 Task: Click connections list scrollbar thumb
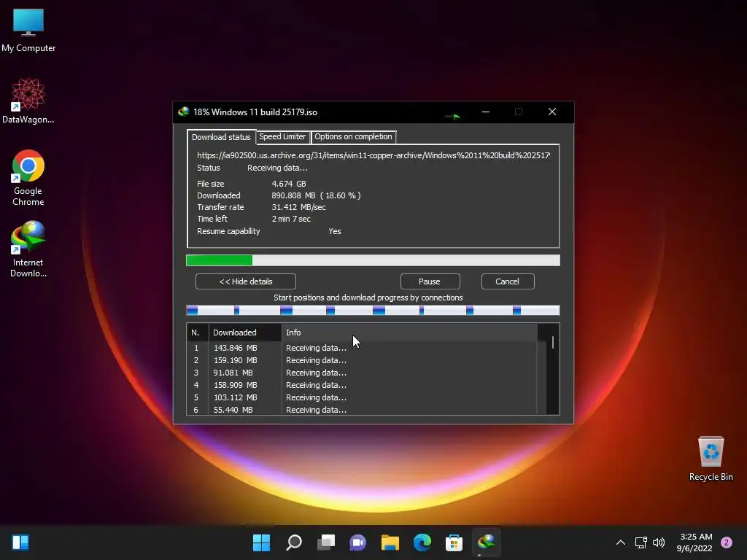point(553,343)
